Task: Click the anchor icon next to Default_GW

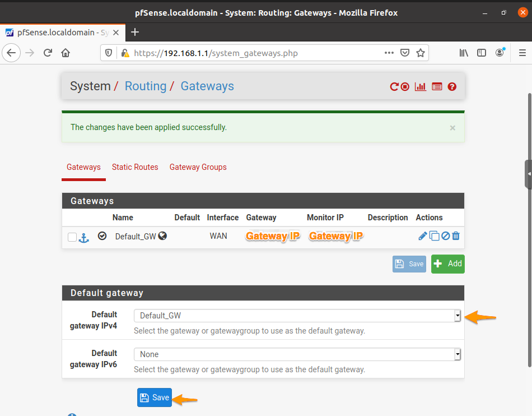Action: tap(83, 238)
